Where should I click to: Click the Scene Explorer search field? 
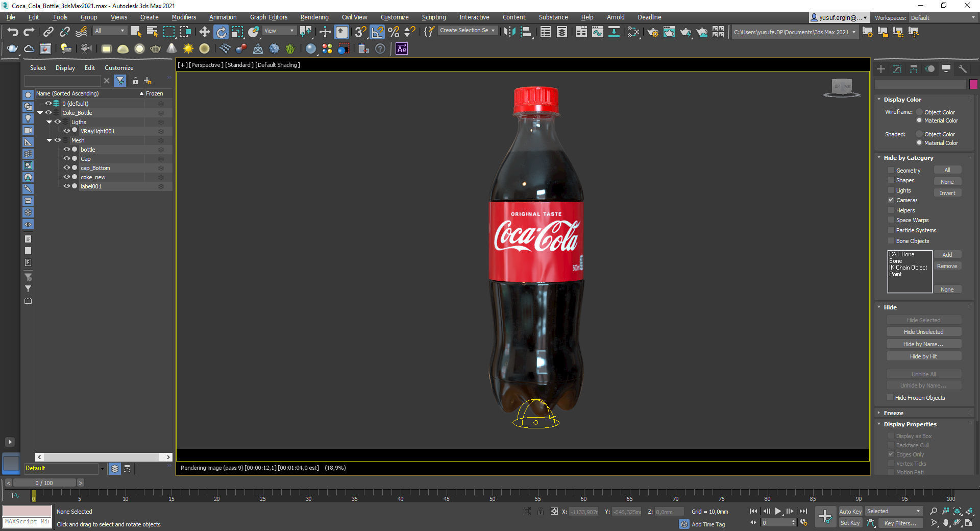(x=63, y=81)
